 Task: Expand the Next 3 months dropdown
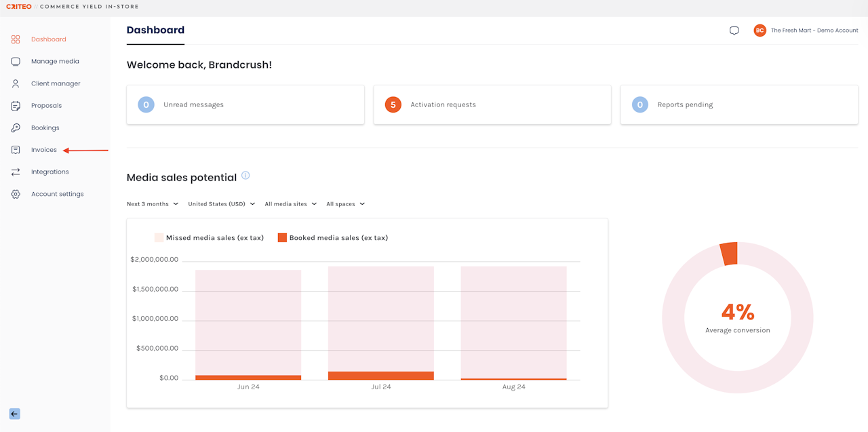pos(153,204)
